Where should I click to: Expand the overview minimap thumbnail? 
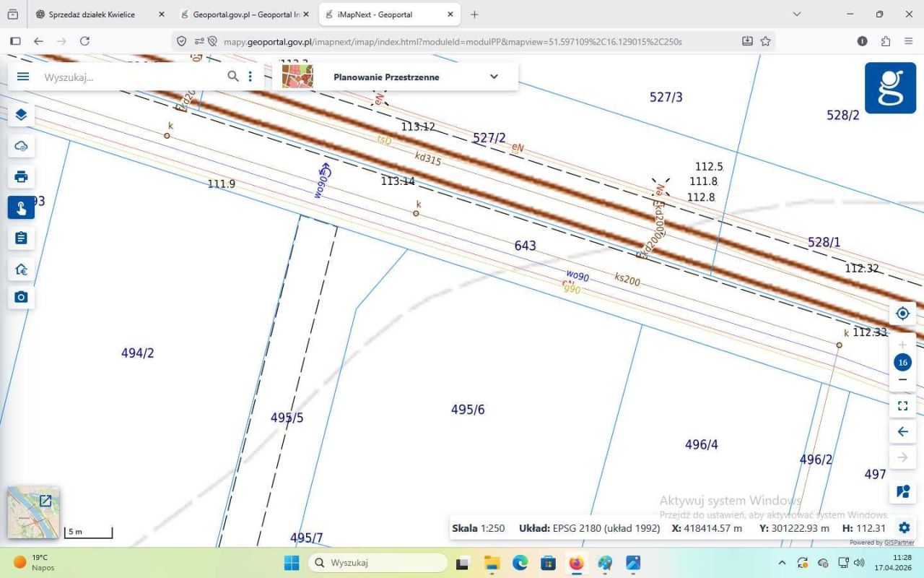pyautogui.click(x=45, y=501)
